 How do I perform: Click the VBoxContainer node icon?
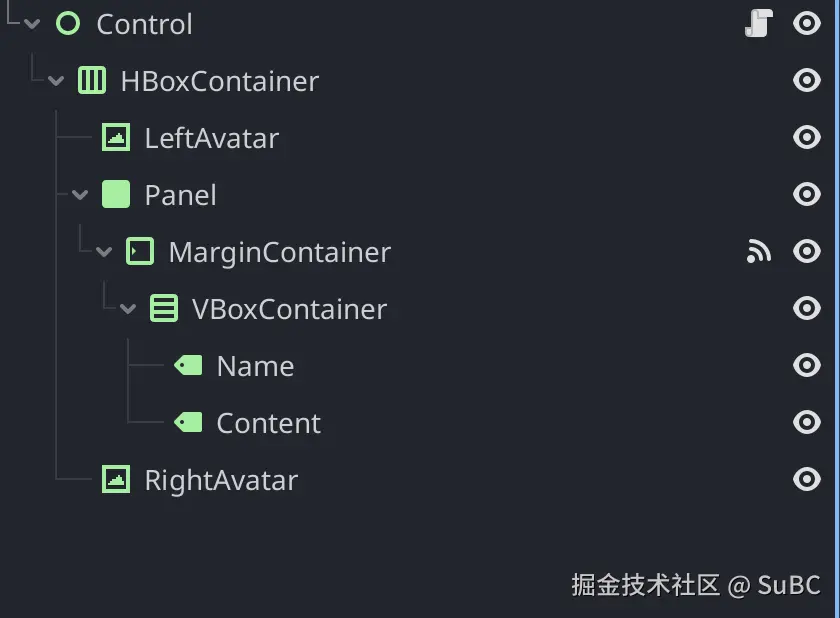(x=163, y=308)
